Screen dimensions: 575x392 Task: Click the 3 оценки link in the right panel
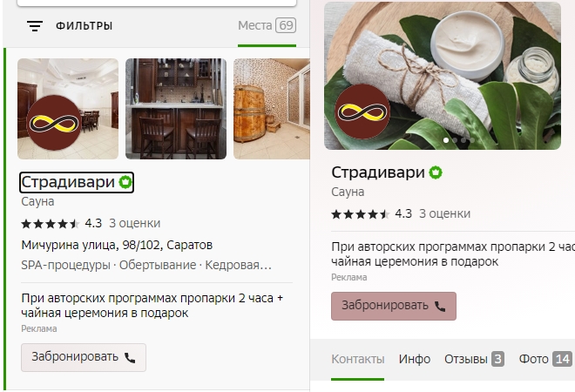445,213
